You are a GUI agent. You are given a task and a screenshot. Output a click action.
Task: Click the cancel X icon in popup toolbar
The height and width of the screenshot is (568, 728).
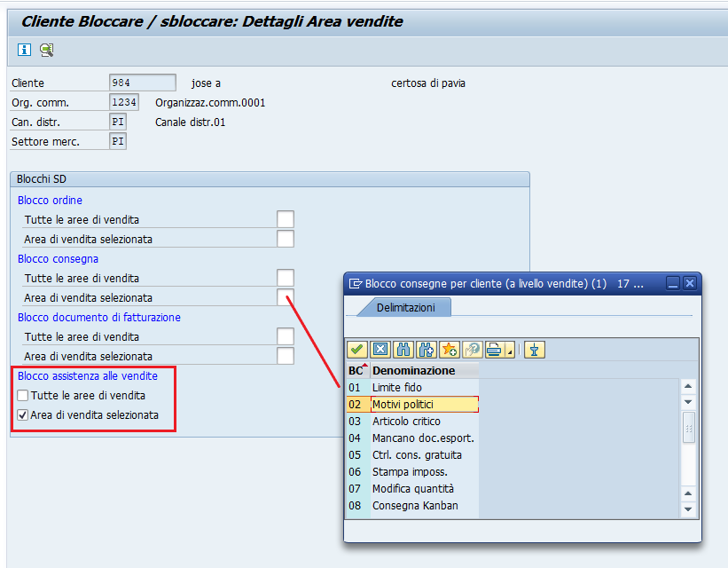(x=380, y=350)
